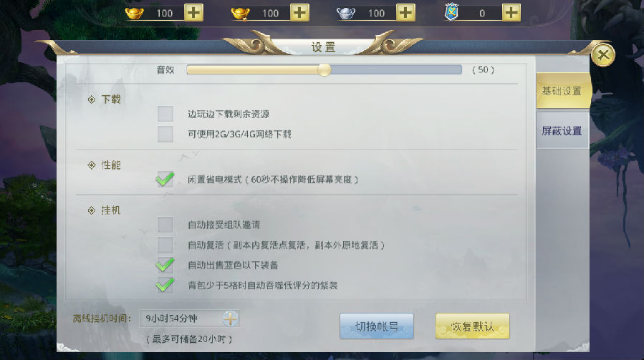Click plus beside blue shield badge currency
The height and width of the screenshot is (360, 644).
[511, 13]
